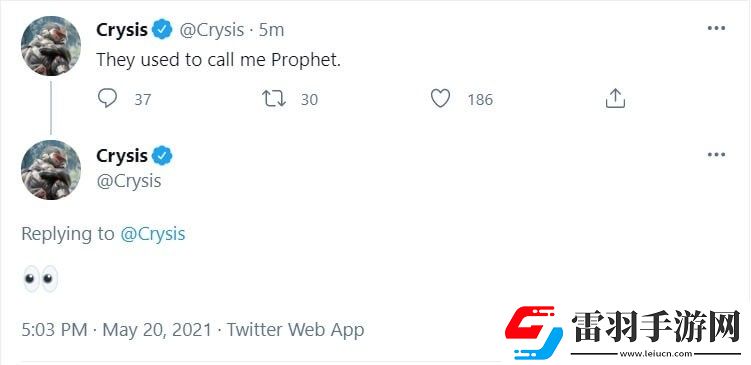This screenshot has height=365, width=751.
Task: Click the @Crysis link after Replying to
Action: 152,234
